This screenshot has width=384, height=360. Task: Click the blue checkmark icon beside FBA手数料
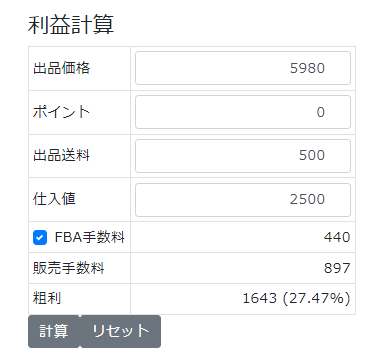click(40, 238)
